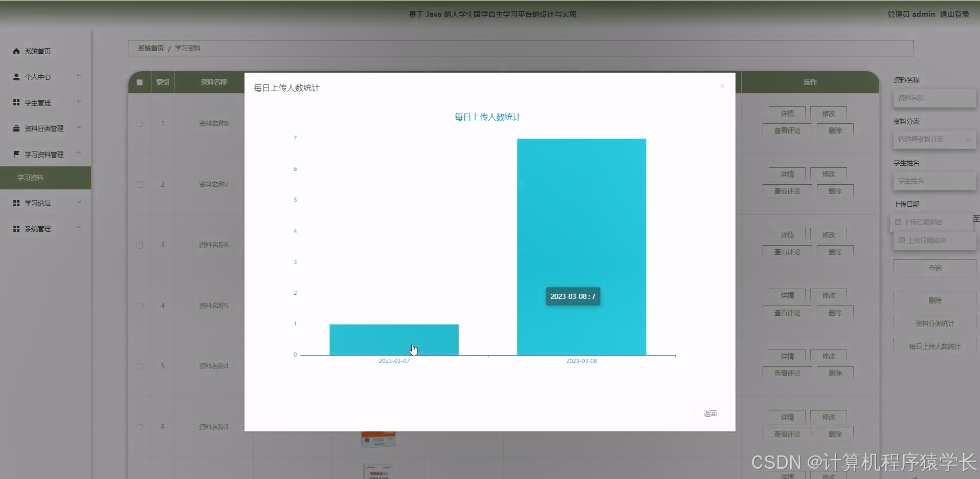Click the 2023-03-08 bar in chart
The image size is (980, 479).
click(x=582, y=247)
